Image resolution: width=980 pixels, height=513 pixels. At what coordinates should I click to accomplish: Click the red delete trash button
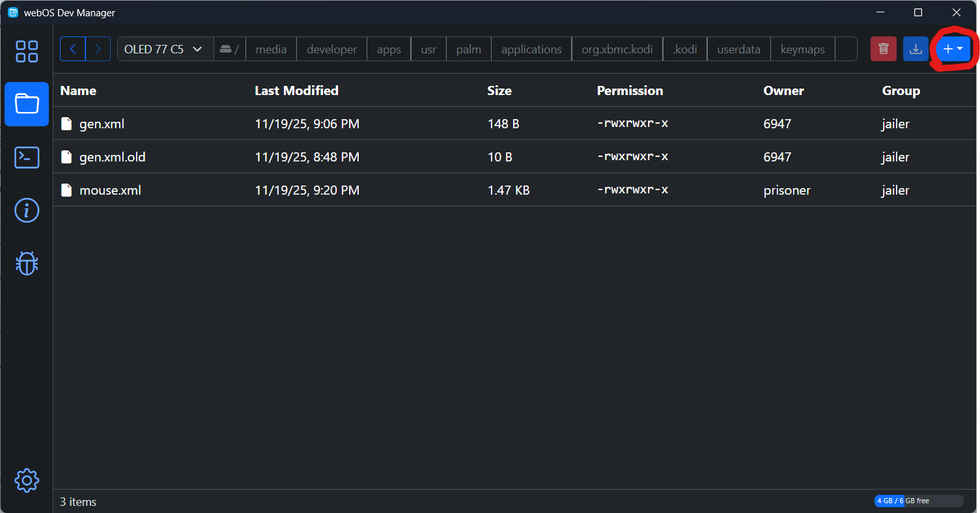[883, 49]
